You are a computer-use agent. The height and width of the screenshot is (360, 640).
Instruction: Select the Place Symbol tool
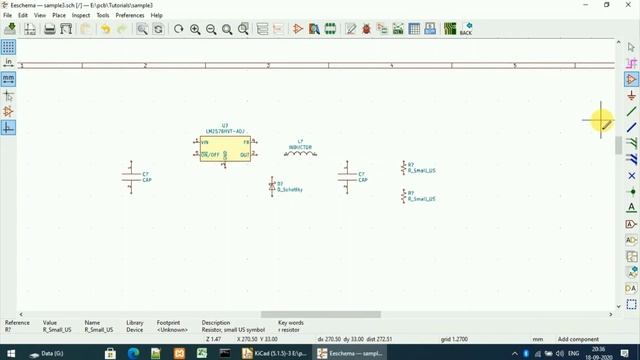631,79
